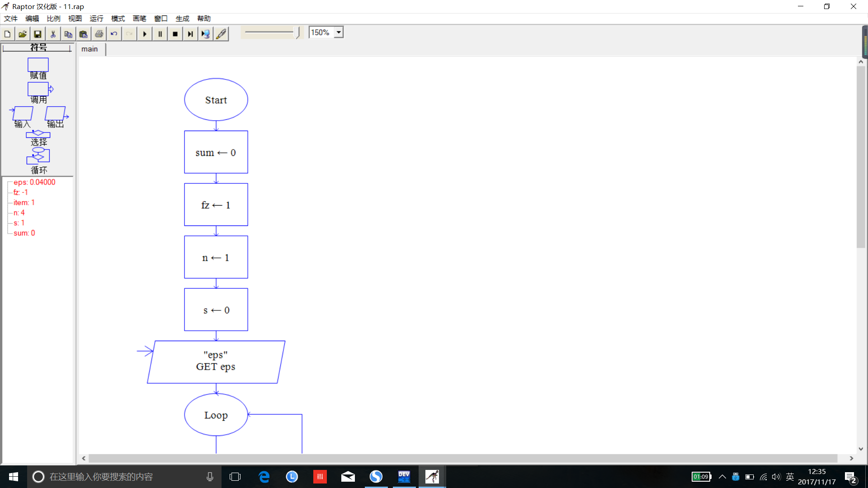
Task: Select the main subchart tab
Action: click(90, 49)
